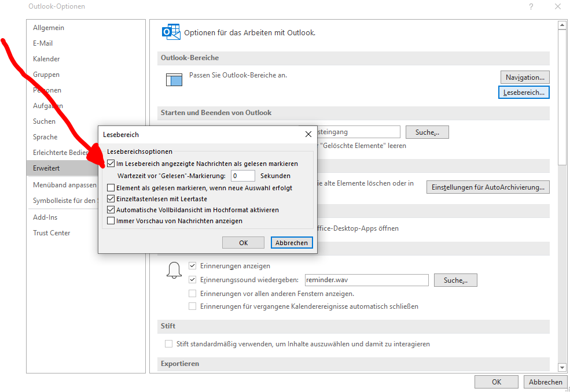
Task: Confirm Outlook-Optionen with the bottom OK button
Action: (496, 382)
